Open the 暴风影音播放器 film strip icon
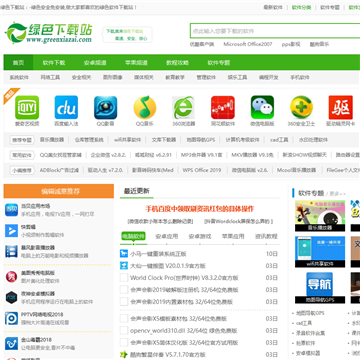360x360 pixels. tap(11, 251)
